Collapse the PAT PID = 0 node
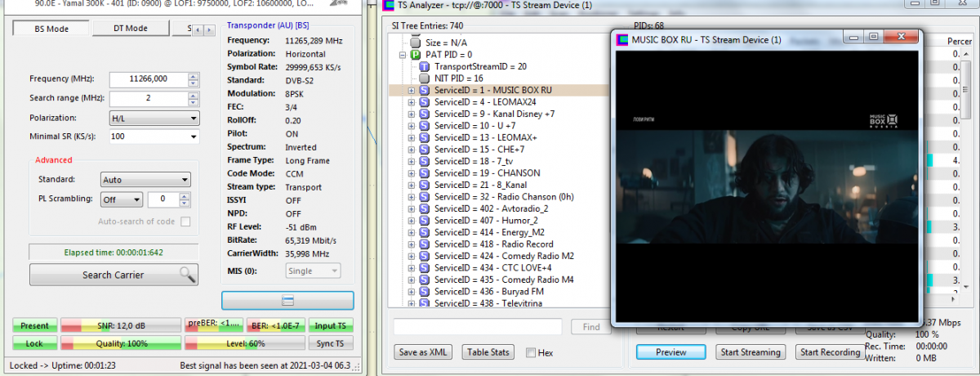 [x=403, y=55]
